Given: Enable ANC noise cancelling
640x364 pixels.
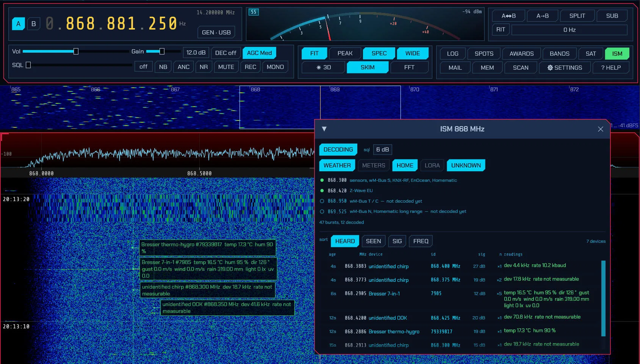Looking at the screenshot, I should 183,67.
